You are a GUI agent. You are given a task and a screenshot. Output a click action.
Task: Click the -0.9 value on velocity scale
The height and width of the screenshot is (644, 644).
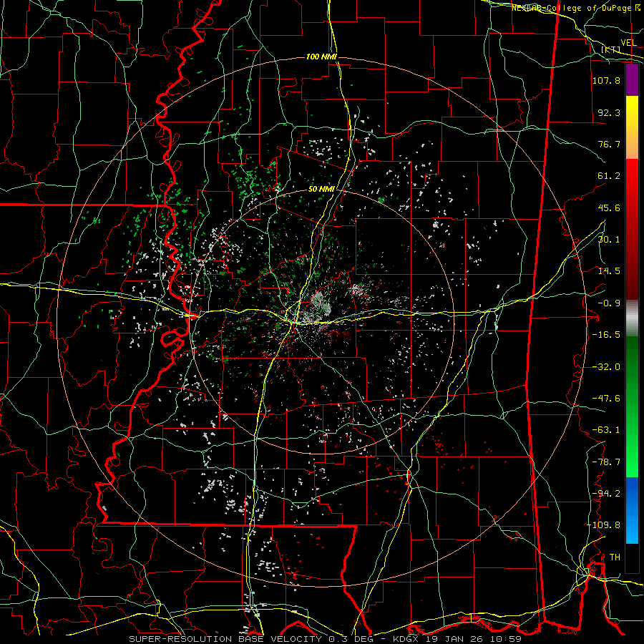609,303
